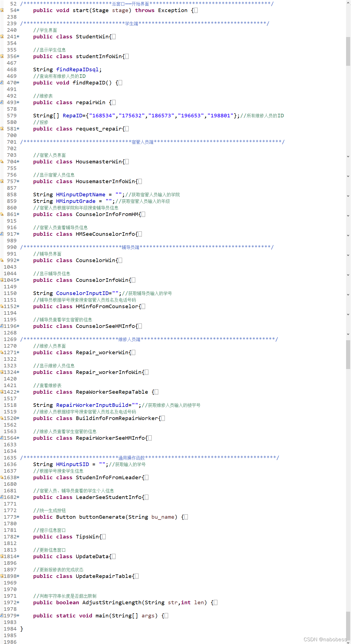Click the warning marker on line 54
This screenshot has height=644, width=351.
pos(2,10)
